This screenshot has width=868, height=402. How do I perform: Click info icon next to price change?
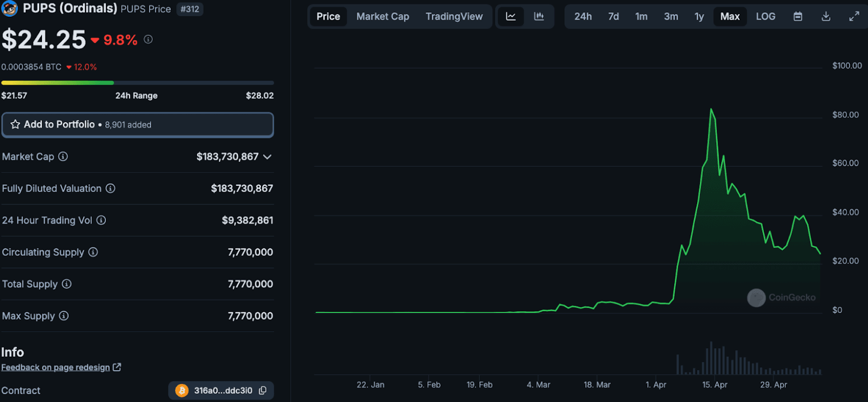pyautogui.click(x=148, y=40)
